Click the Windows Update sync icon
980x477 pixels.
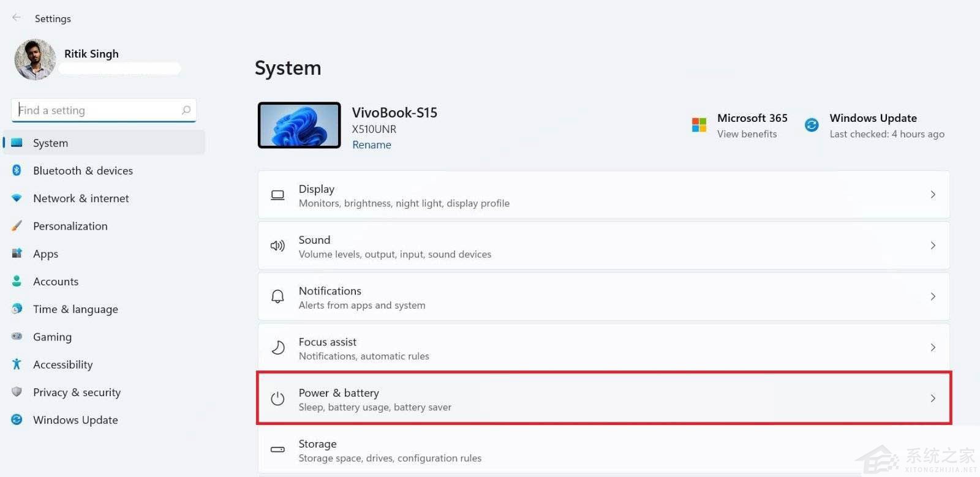tap(811, 124)
